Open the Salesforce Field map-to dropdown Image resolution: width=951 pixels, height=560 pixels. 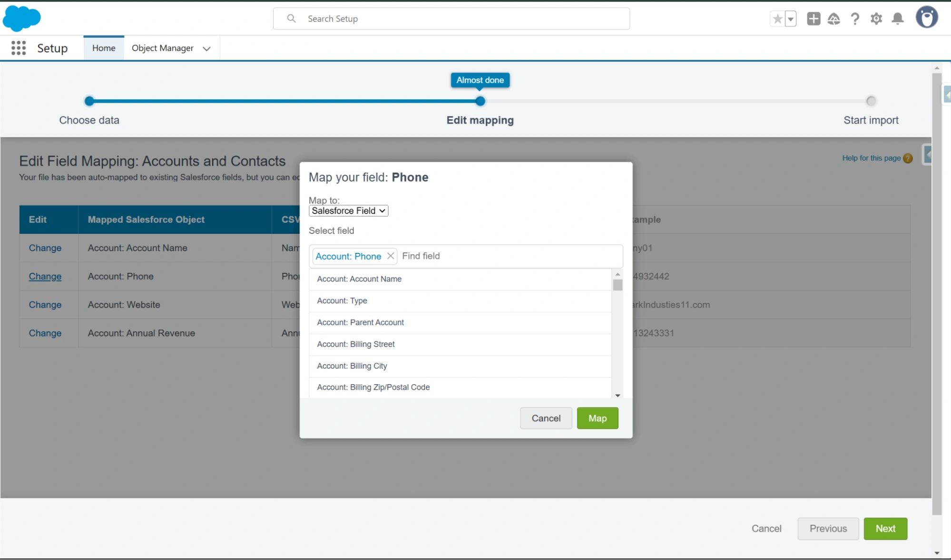tap(348, 211)
